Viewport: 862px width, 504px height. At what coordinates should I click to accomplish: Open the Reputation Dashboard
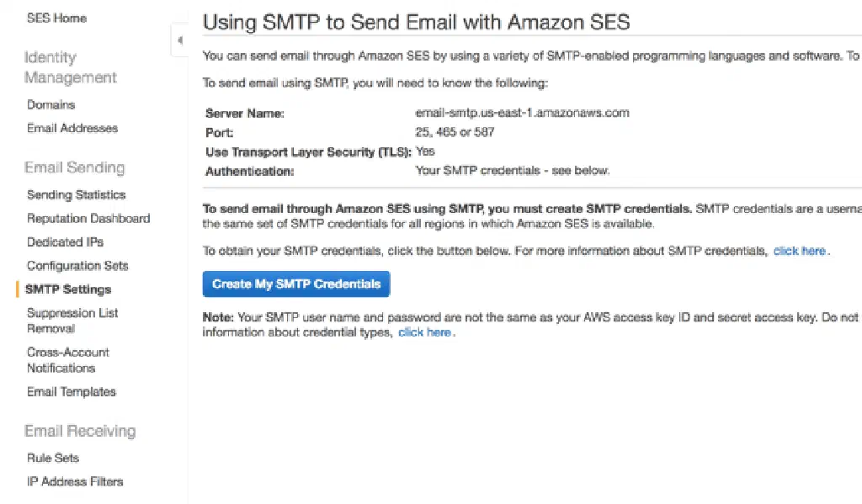[88, 218]
